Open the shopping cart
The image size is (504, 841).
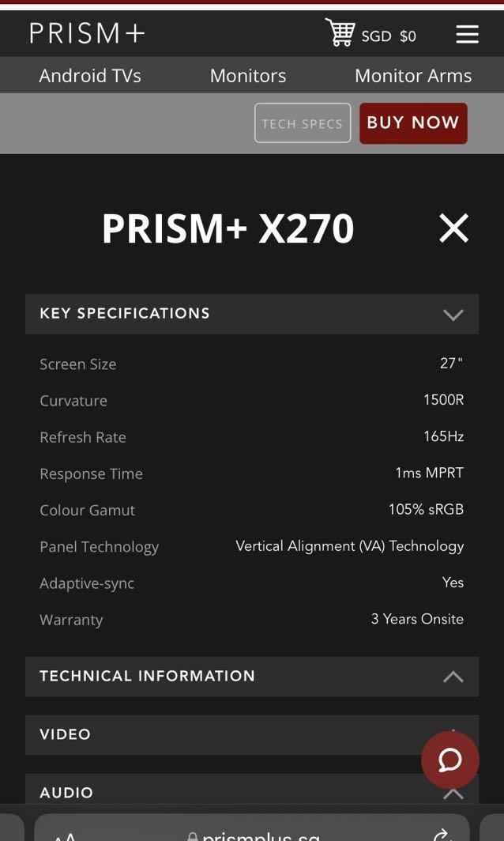pos(340,33)
